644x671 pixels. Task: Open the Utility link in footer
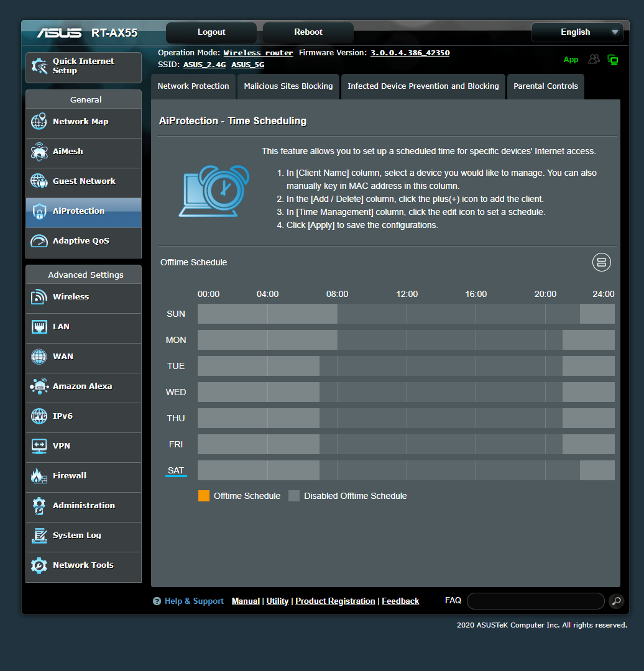pyautogui.click(x=277, y=601)
